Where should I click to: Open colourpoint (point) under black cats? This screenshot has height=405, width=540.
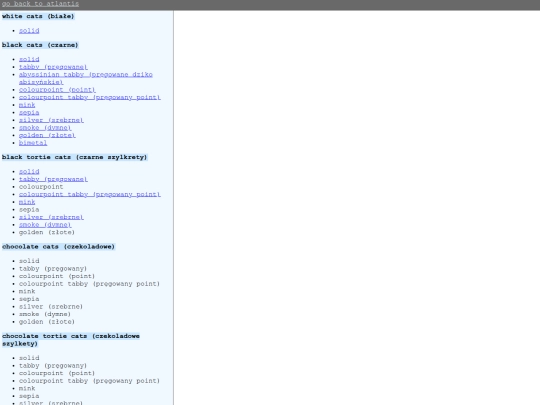click(x=57, y=90)
